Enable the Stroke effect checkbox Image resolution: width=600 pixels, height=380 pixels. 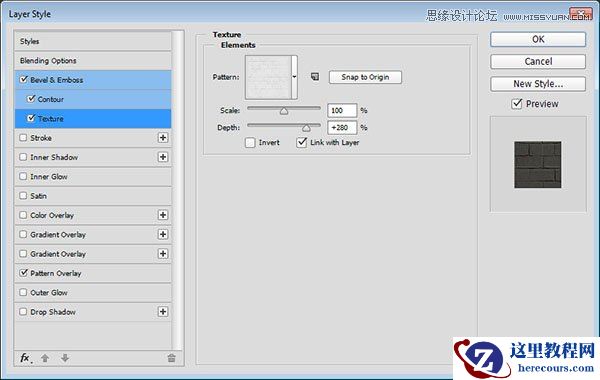point(23,138)
